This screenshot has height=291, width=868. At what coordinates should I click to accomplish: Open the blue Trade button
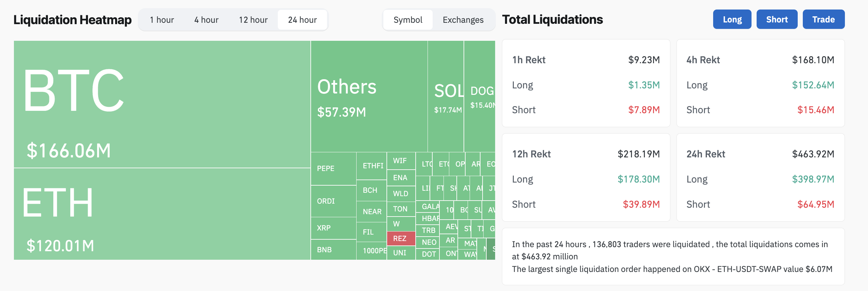pos(823,19)
